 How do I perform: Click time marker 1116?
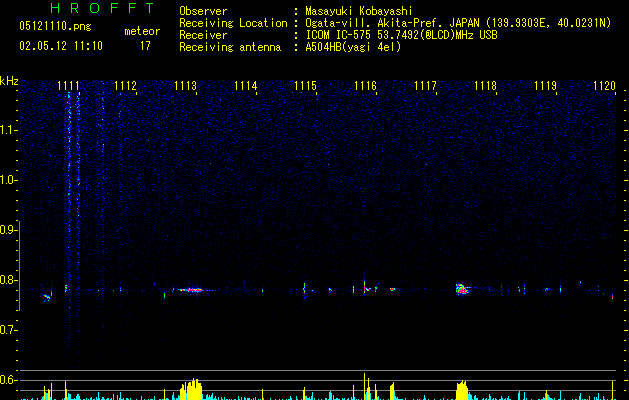click(x=365, y=86)
